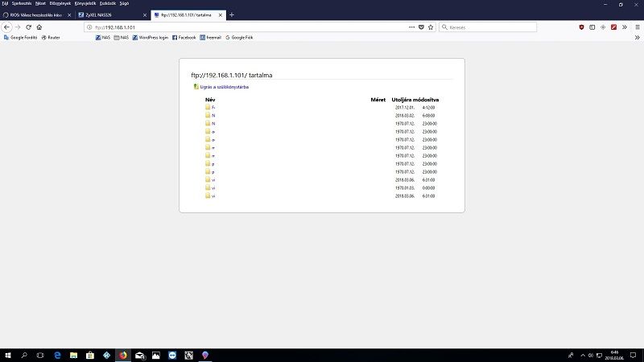The image size is (644, 362).
Task: Reload the FTP page
Action: 28,27
